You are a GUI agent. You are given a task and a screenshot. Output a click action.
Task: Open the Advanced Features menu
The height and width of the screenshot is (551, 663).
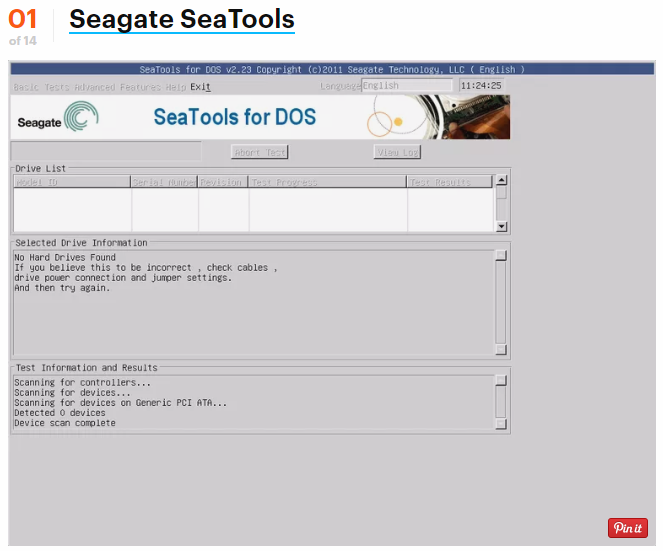point(118,87)
